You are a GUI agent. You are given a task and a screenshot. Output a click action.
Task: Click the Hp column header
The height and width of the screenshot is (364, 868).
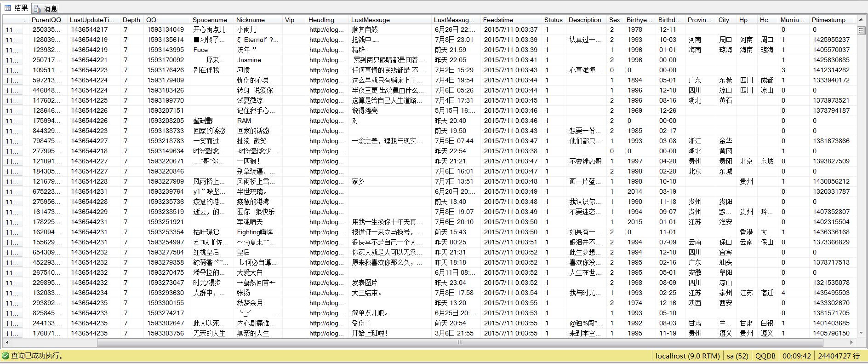point(747,20)
